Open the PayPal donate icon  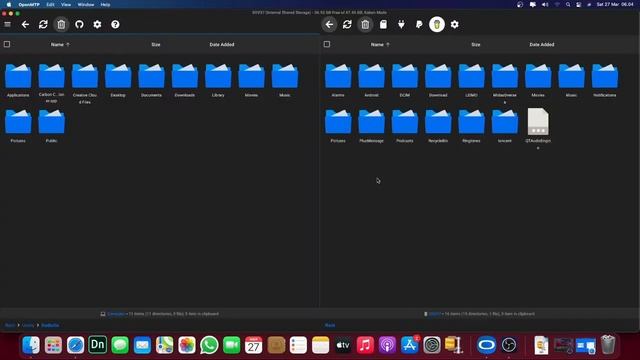point(419,24)
